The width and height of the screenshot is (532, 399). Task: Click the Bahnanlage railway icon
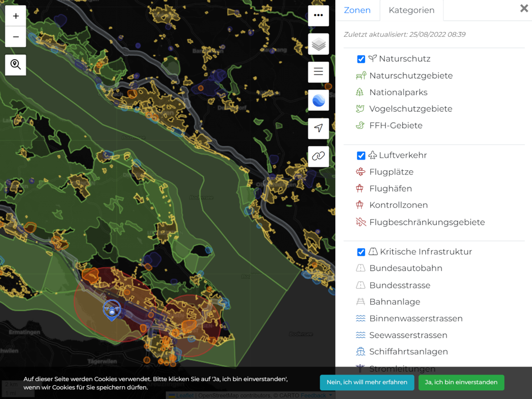point(360,302)
